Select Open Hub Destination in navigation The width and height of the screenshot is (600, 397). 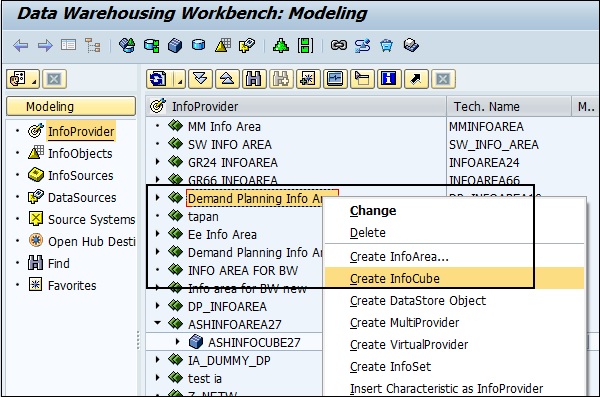coord(91,242)
